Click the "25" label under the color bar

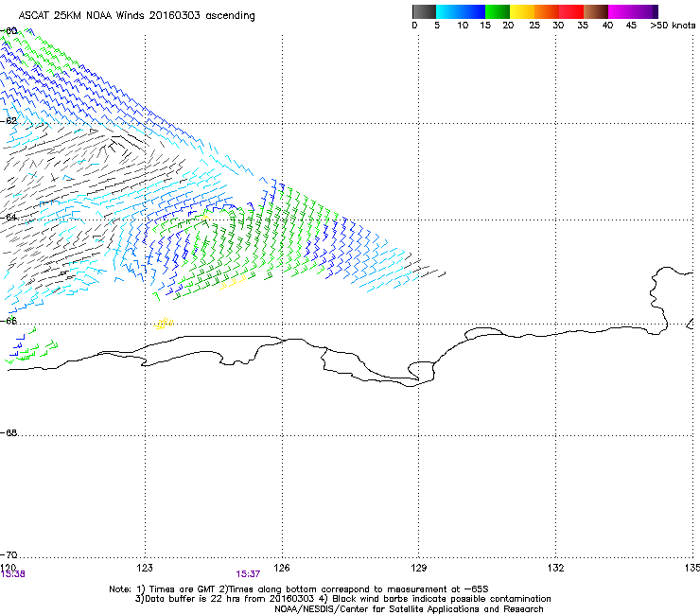coord(534,26)
